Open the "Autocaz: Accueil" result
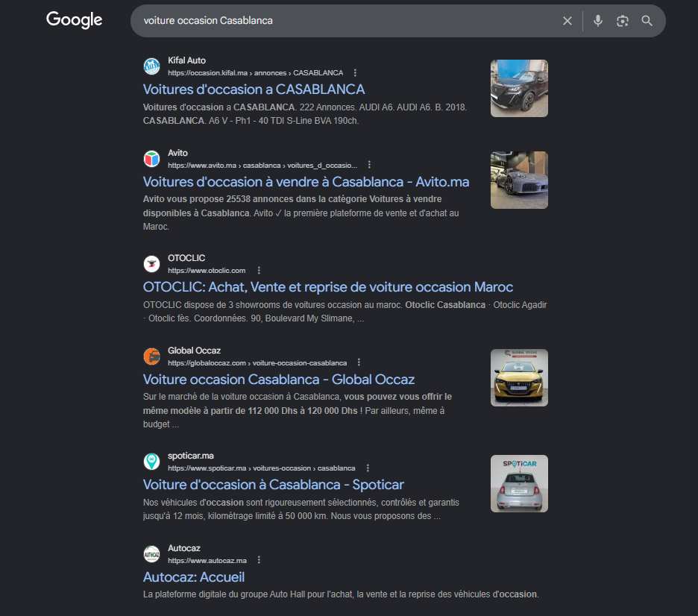698x616 pixels. [x=193, y=577]
